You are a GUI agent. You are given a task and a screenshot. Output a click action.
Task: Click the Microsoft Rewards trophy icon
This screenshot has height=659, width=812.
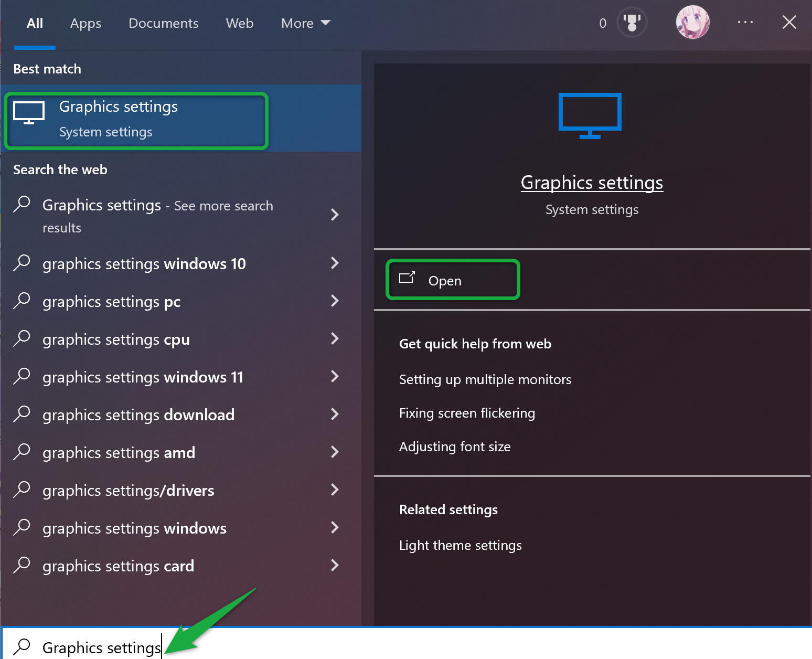coord(632,22)
